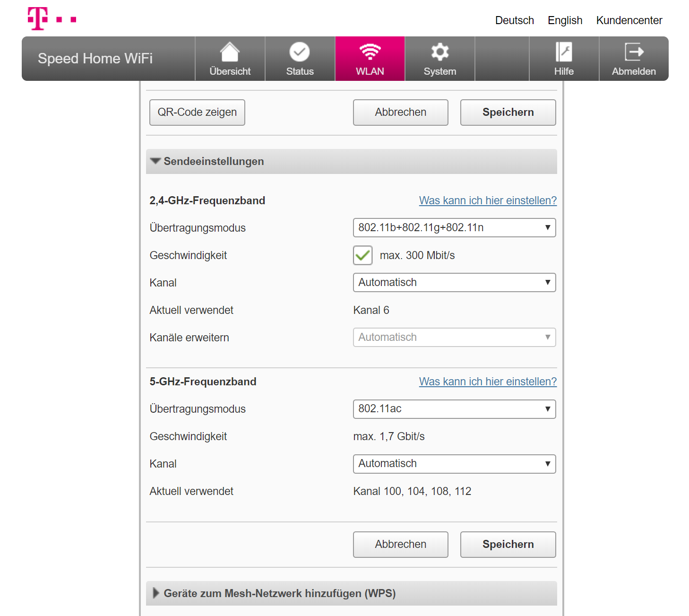Open the System tab label
This screenshot has height=616, width=689.
pos(440,71)
